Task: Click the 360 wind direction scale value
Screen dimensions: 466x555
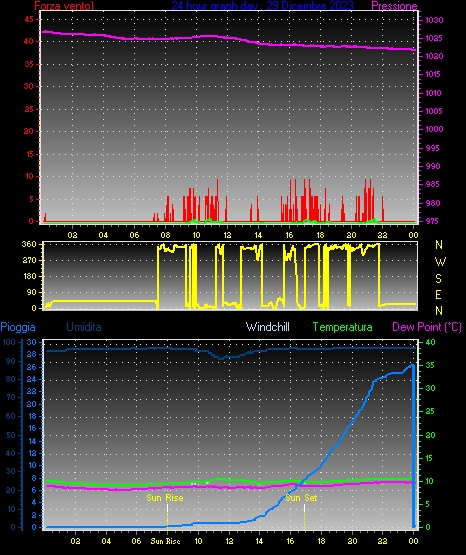Action: [x=29, y=244]
